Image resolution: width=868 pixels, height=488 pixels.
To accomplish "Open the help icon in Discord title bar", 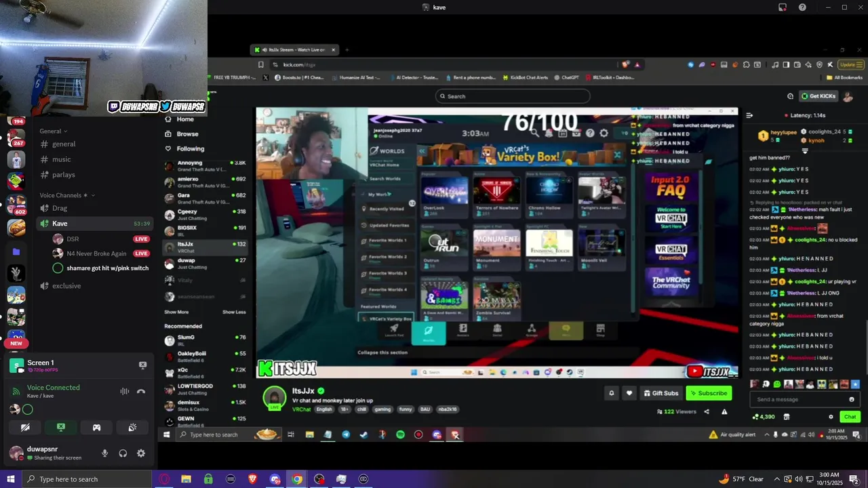I will pyautogui.click(x=803, y=7).
